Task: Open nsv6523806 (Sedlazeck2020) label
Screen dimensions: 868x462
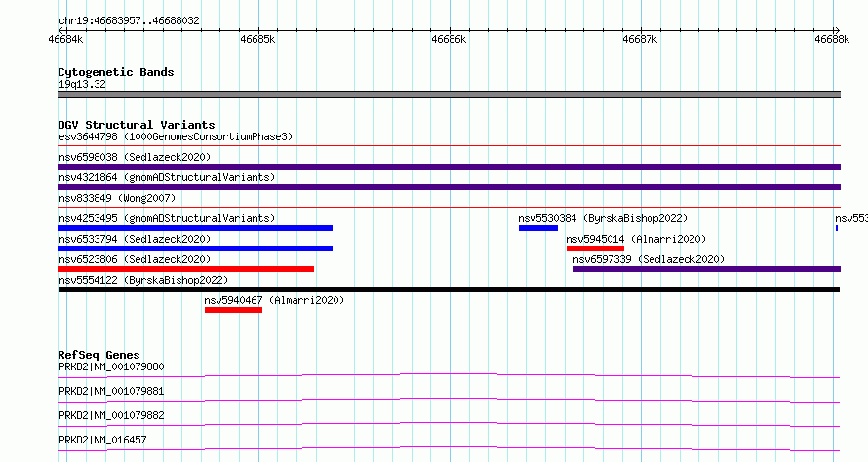Action: (135, 259)
